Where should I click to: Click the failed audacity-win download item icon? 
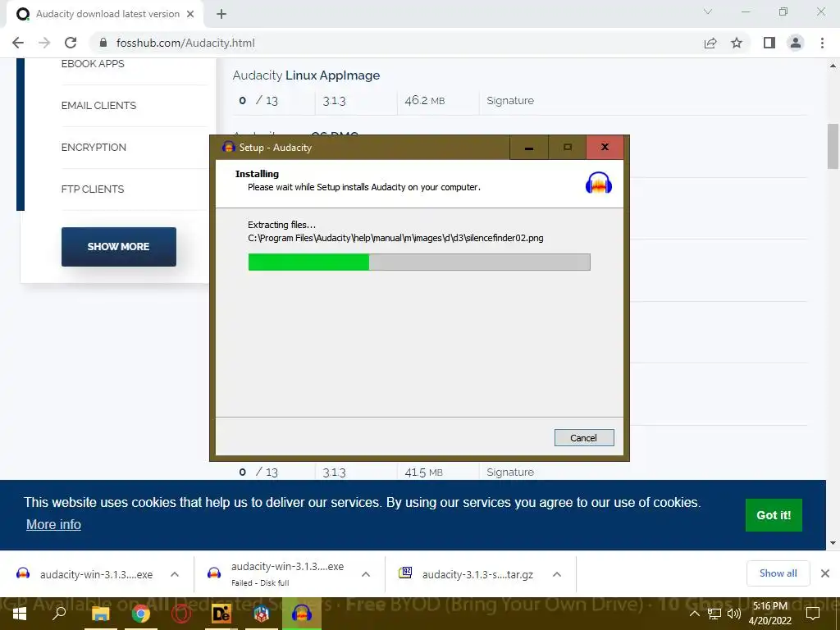[214, 573]
